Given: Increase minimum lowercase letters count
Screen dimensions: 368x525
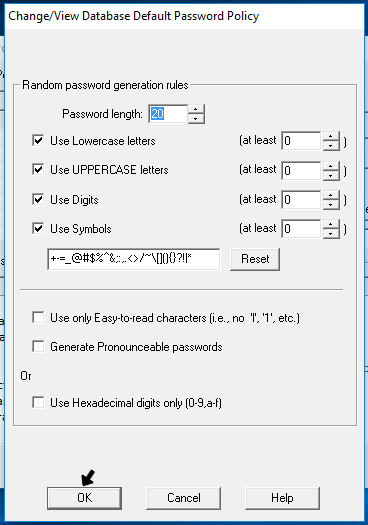Looking at the screenshot, I should 331,136.
